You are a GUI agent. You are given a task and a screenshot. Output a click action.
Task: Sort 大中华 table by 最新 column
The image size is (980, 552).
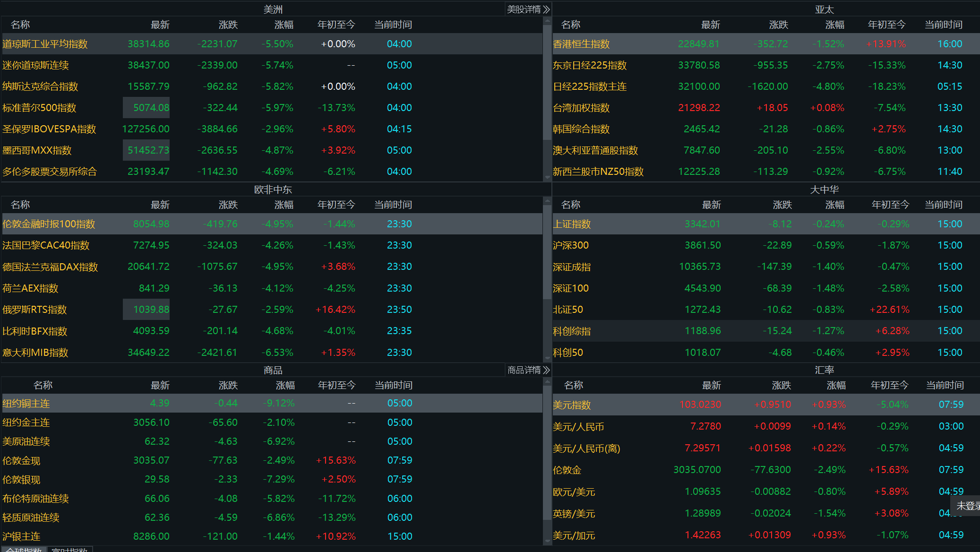pyautogui.click(x=711, y=205)
